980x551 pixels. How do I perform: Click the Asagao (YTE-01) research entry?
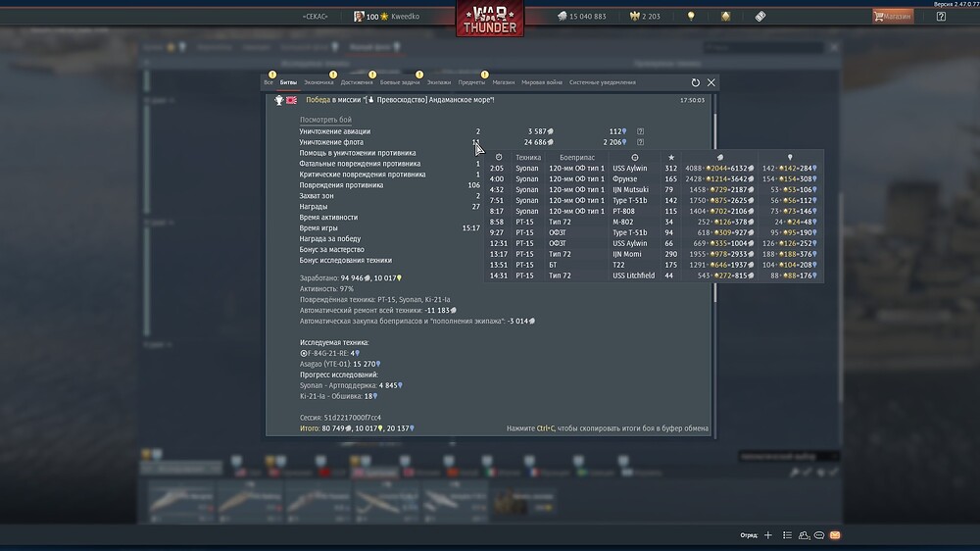pos(340,364)
